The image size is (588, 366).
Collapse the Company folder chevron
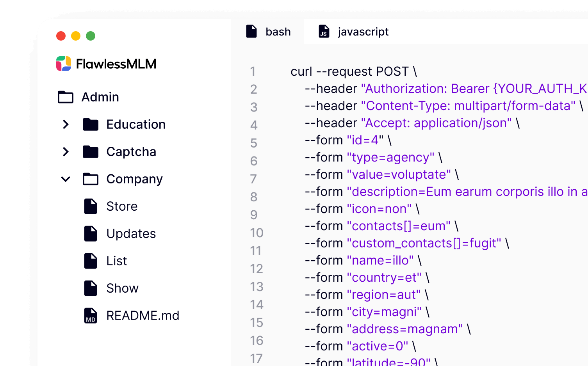(66, 179)
